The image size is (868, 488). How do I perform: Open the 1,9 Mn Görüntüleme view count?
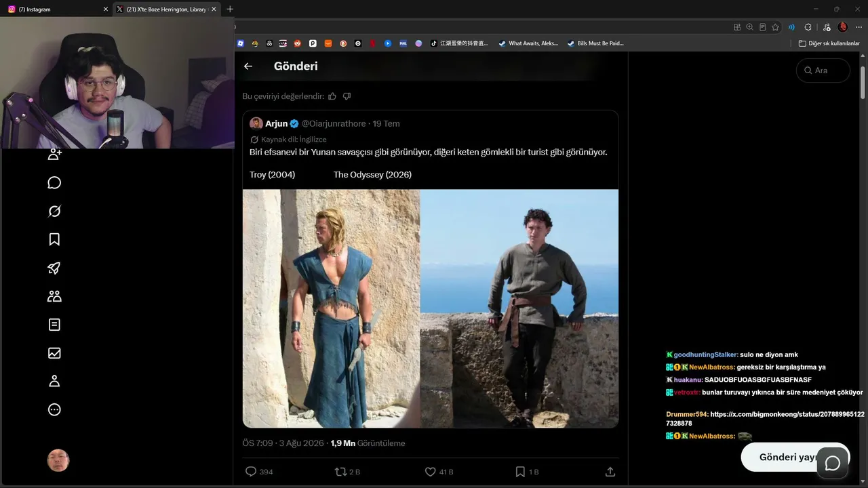tap(368, 443)
